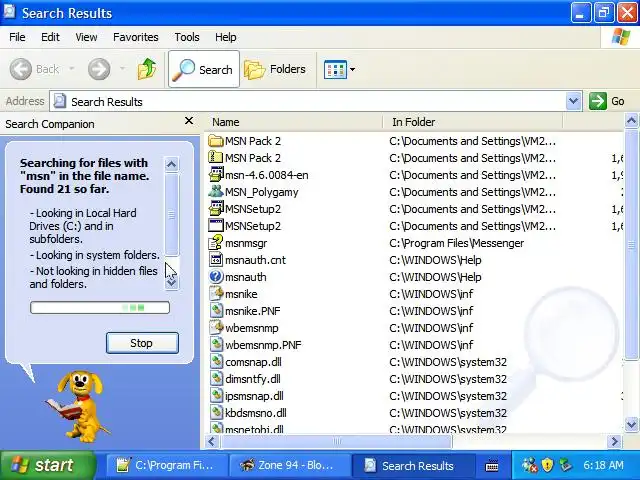The height and width of the screenshot is (480, 640).
Task: Open the Back history dropdown arrow
Action: [72, 69]
